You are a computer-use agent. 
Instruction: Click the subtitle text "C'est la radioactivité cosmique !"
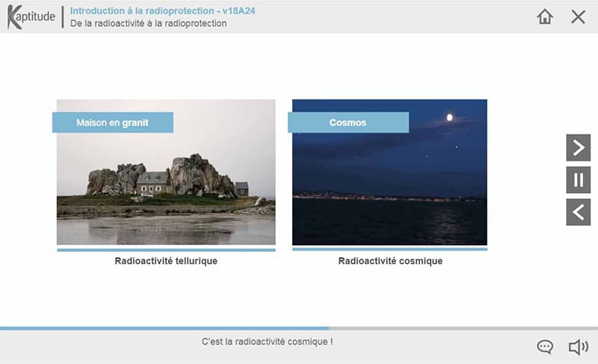click(x=267, y=342)
